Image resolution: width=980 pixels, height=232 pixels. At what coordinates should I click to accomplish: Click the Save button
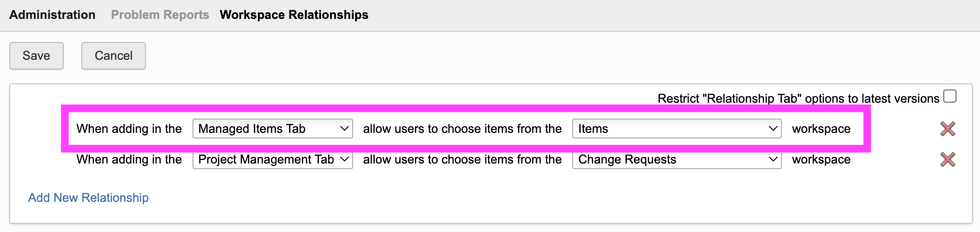tap(36, 56)
